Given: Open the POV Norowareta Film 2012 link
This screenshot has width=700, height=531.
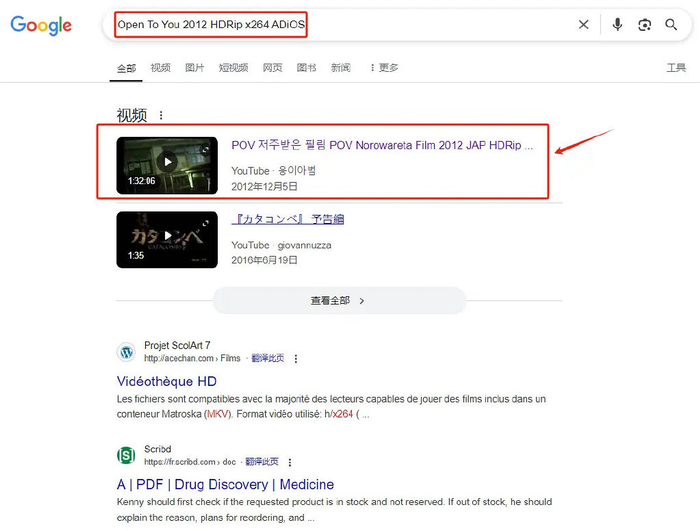Looking at the screenshot, I should [x=382, y=146].
